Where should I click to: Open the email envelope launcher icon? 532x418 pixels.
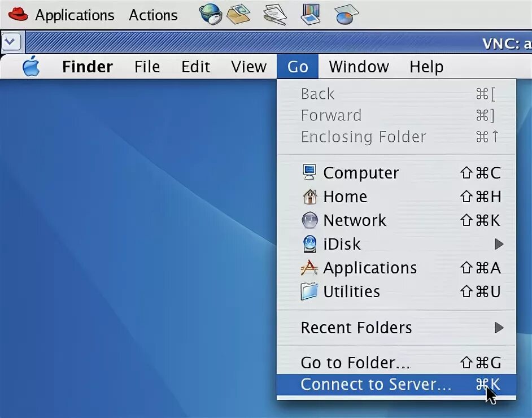coord(238,14)
